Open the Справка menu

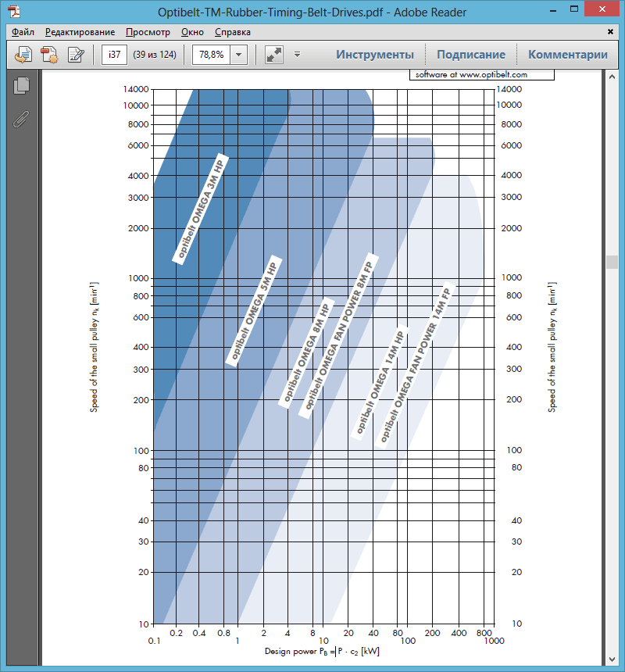coord(233,32)
